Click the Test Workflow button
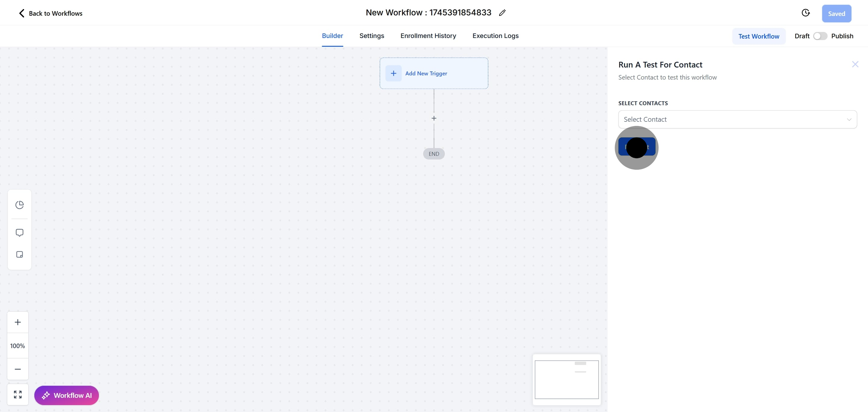This screenshot has height=412, width=868. [x=759, y=36]
